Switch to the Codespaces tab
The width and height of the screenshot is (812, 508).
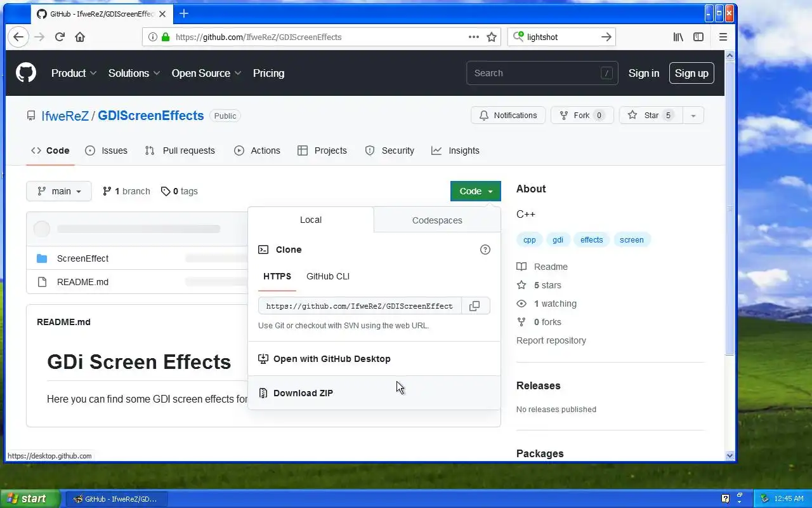(437, 220)
